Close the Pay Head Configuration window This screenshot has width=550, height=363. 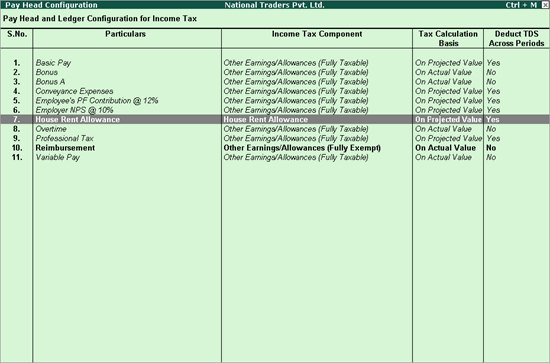545,5
